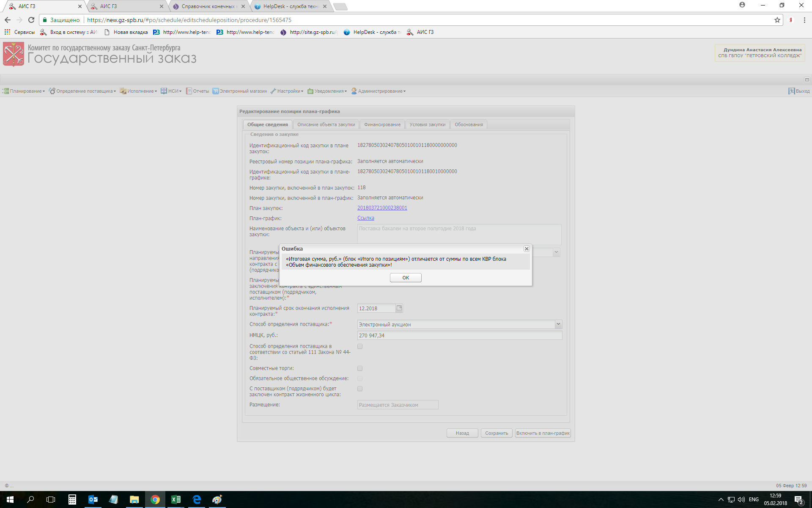This screenshot has width=812, height=508.
Task: Open Excel from the taskbar
Action: pyautogui.click(x=176, y=500)
